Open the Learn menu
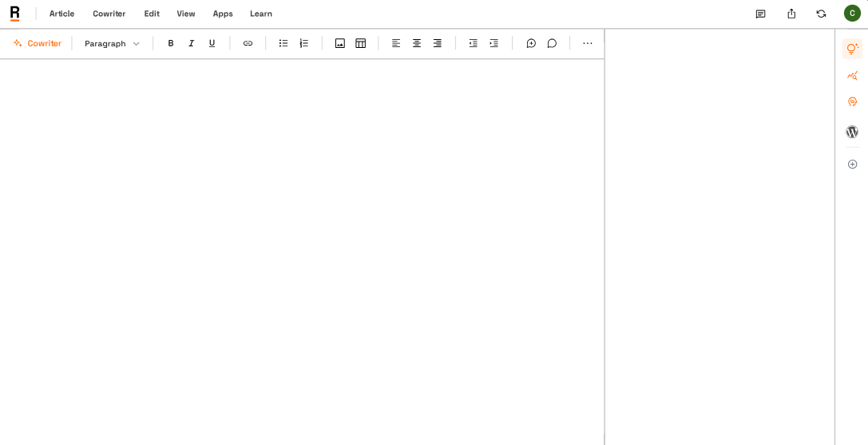Image resolution: width=868 pixels, height=445 pixels. (261, 14)
